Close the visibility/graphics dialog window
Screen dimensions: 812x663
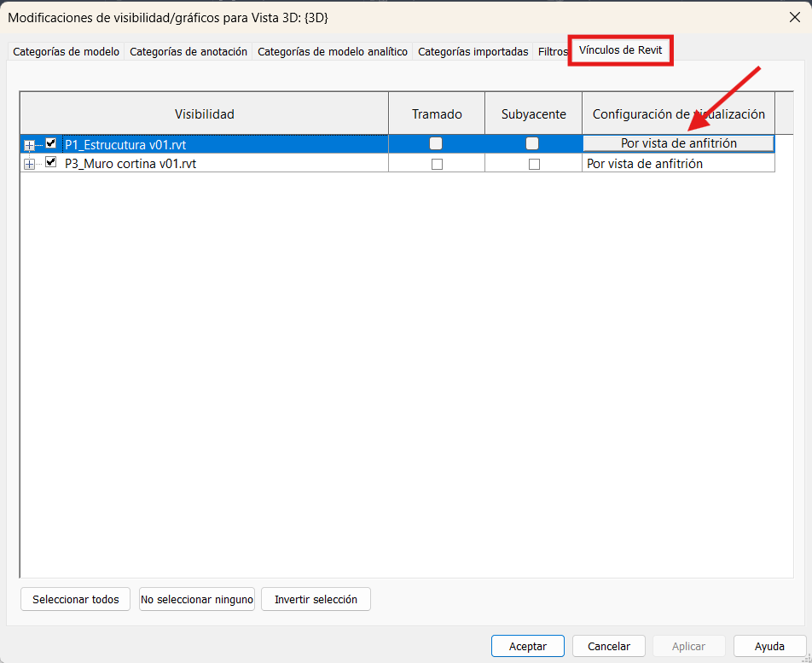pyautogui.click(x=794, y=17)
